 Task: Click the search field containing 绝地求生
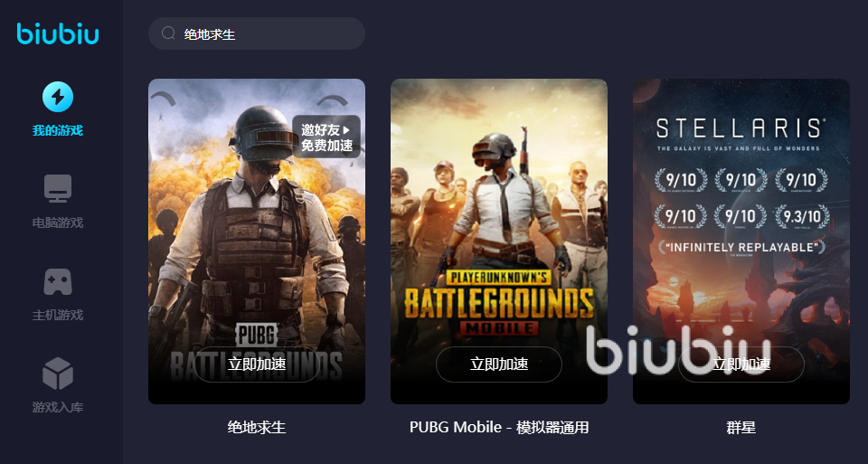click(256, 33)
